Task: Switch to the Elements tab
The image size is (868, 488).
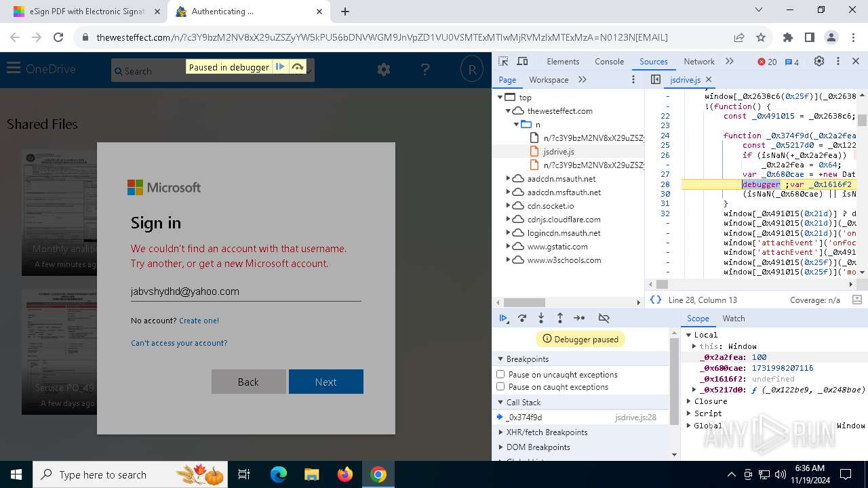Action: [x=563, y=61]
